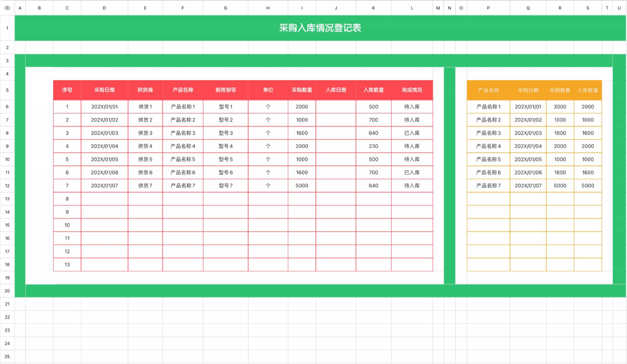Select row header 20

(x=7, y=291)
